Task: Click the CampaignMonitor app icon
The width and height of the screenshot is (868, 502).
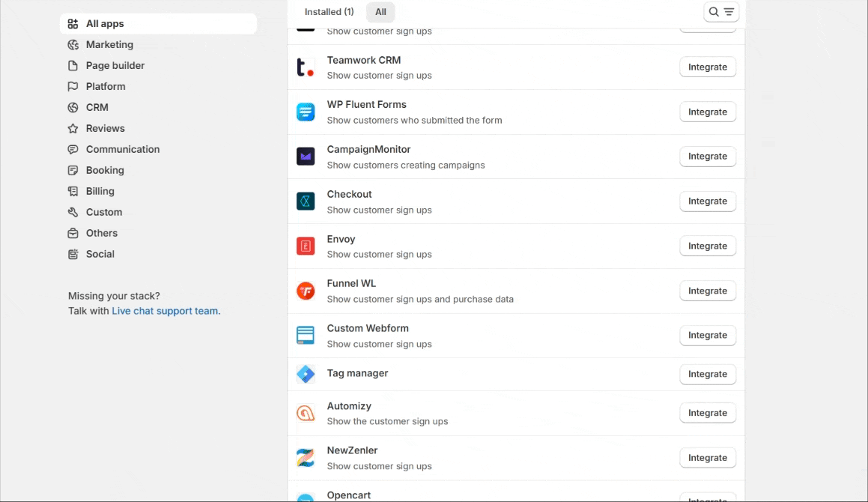Action: [x=306, y=157]
